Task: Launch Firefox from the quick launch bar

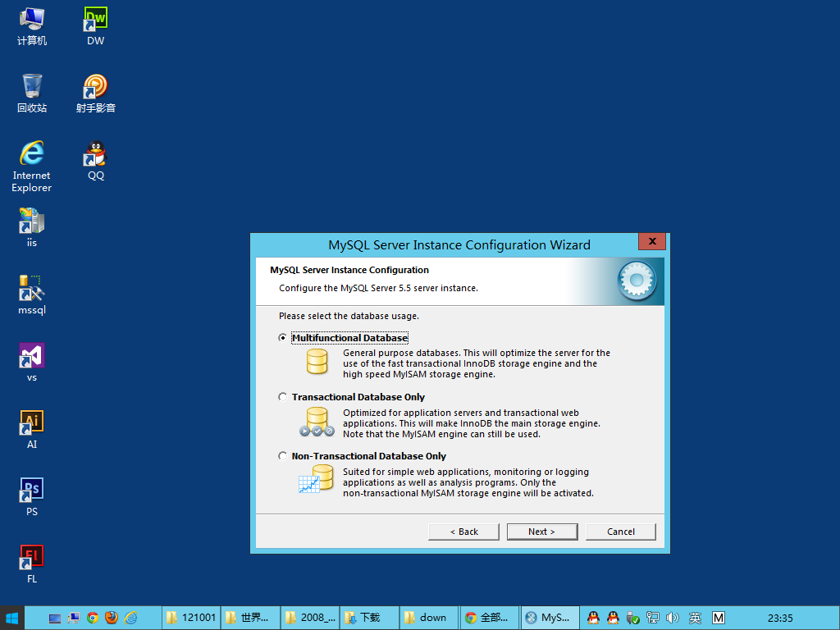Action: pyautogui.click(x=112, y=618)
